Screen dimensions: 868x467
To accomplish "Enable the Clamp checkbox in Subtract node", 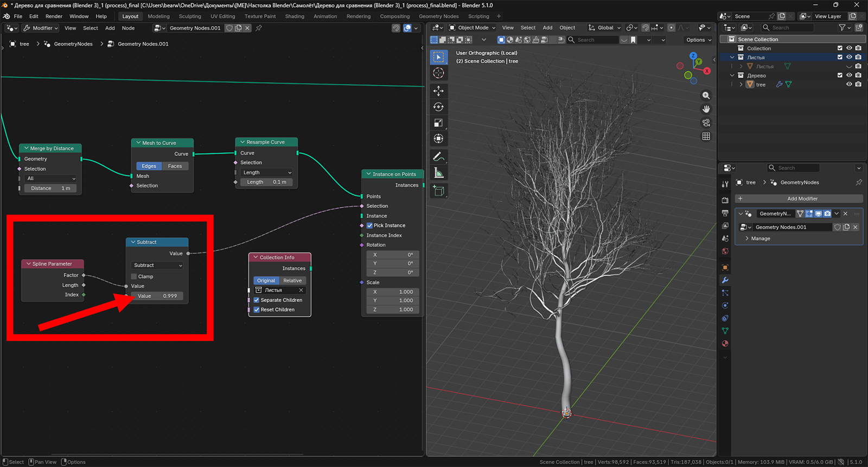I will coord(134,276).
